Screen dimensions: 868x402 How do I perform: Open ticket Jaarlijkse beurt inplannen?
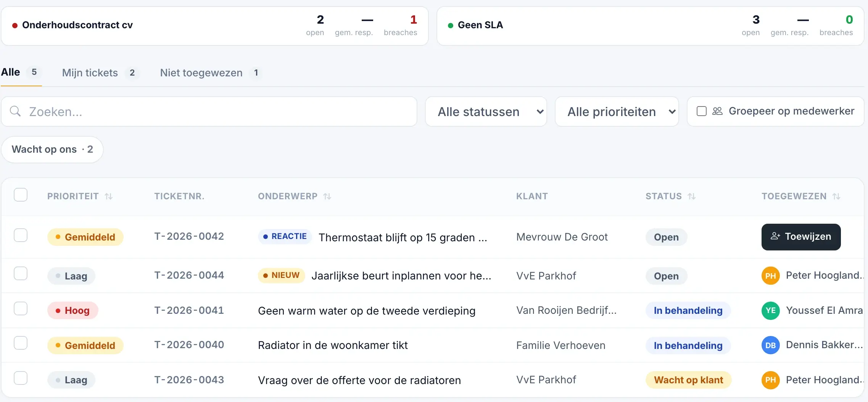pos(401,276)
